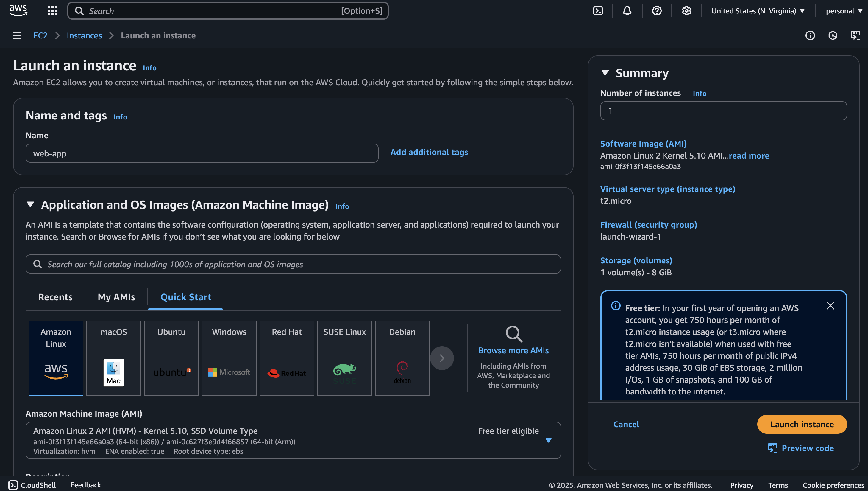Click Browse more AMIs link

[x=513, y=350]
